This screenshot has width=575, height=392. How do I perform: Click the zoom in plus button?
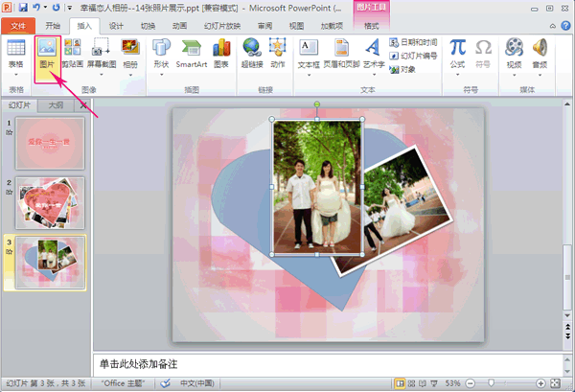click(x=541, y=382)
